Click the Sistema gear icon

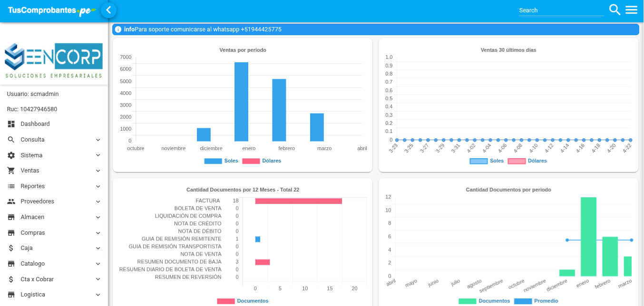click(11, 155)
